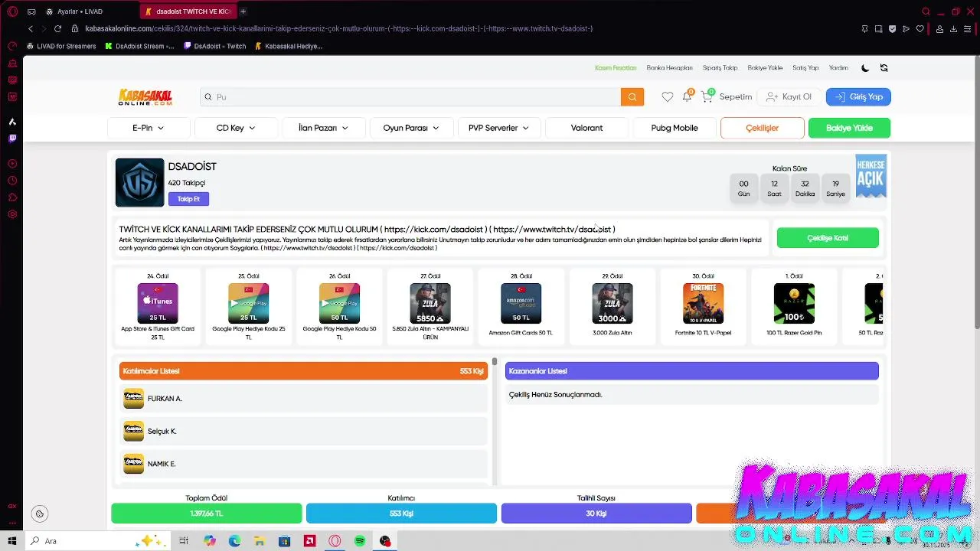Click the Giriş Yap button
980x551 pixels.
(x=858, y=97)
